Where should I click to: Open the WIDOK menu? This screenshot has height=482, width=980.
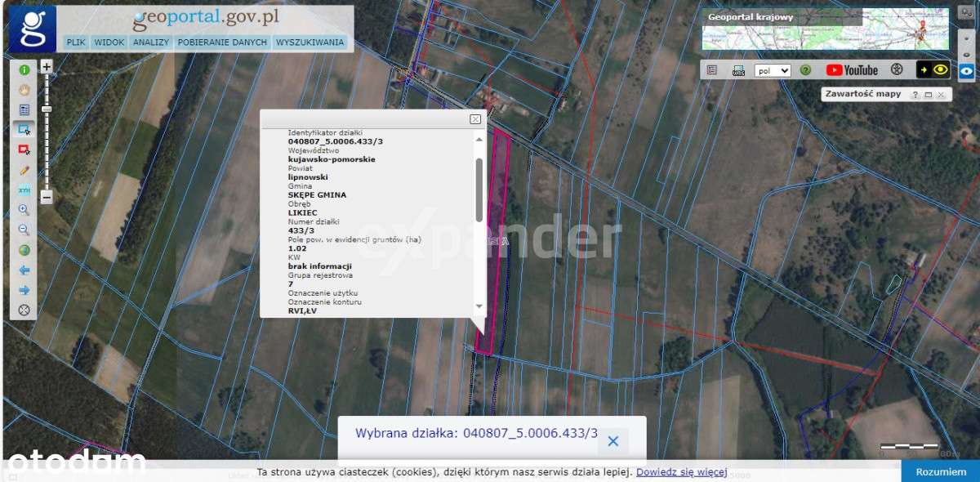pos(109,42)
